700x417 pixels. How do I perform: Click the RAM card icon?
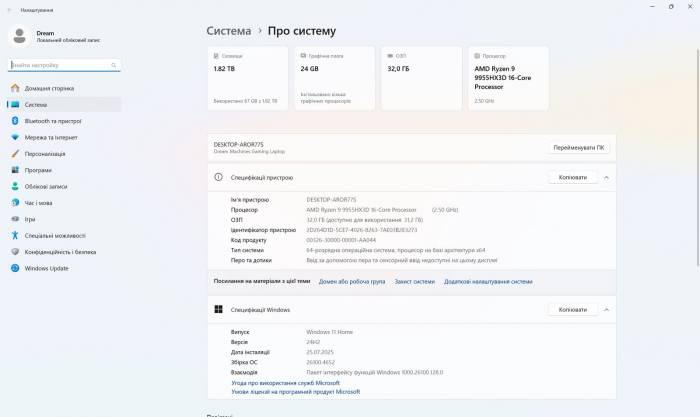[x=390, y=56]
